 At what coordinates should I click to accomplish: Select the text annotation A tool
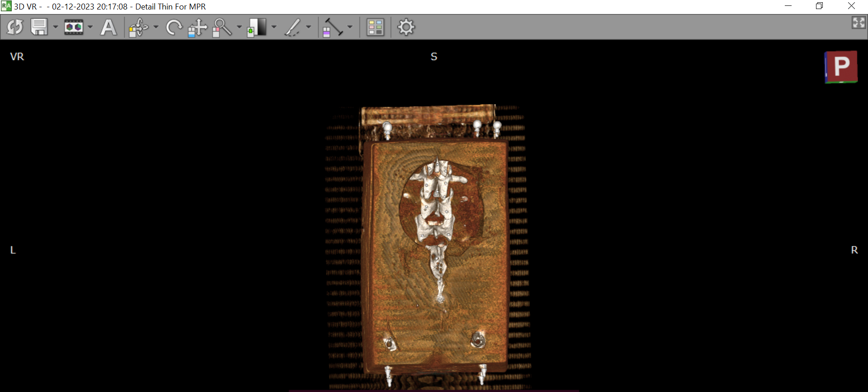click(108, 27)
